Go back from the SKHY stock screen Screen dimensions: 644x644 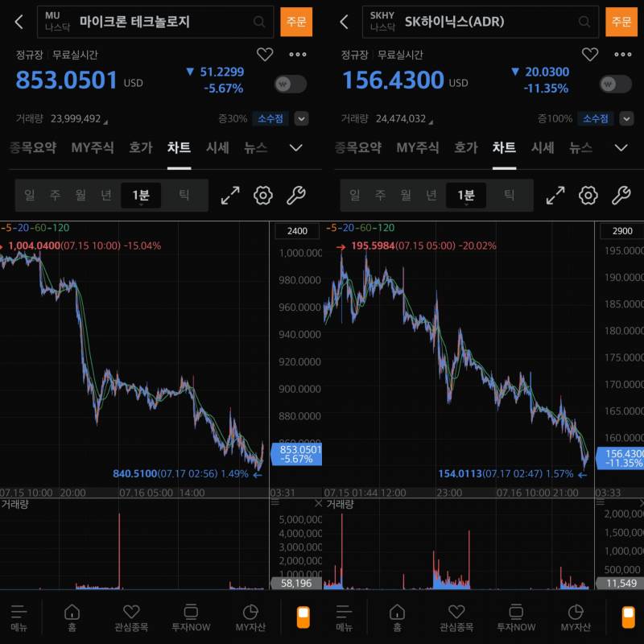345,22
